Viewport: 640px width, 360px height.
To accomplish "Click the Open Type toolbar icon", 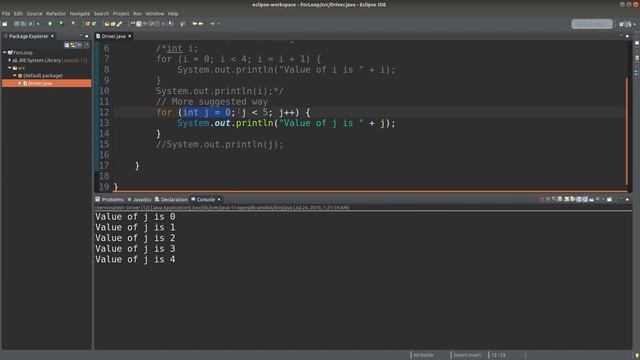I will 107,24.
